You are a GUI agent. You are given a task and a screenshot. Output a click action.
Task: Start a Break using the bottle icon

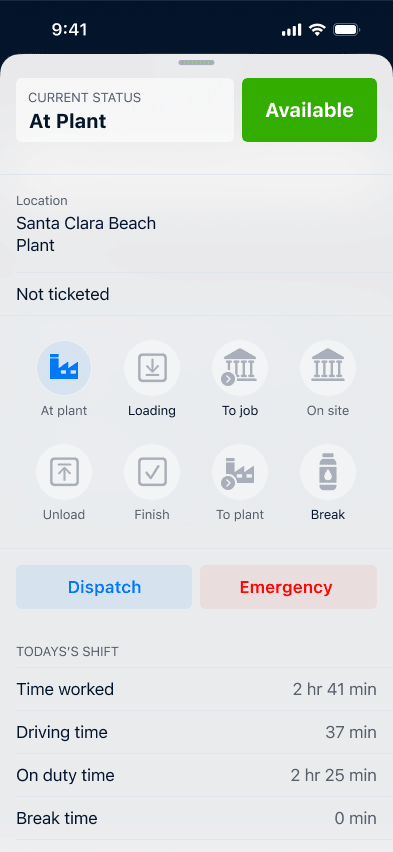pos(328,472)
